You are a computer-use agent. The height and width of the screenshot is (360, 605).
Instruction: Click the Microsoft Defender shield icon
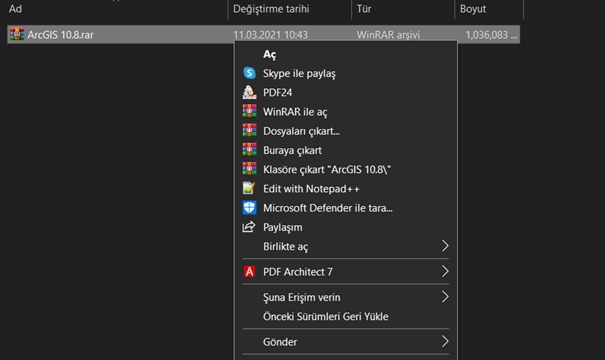point(249,208)
